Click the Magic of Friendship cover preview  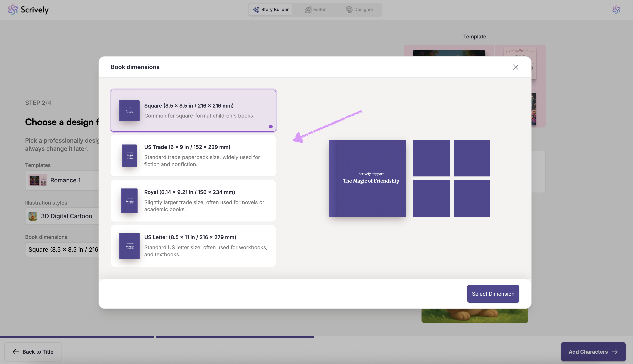[x=367, y=178]
